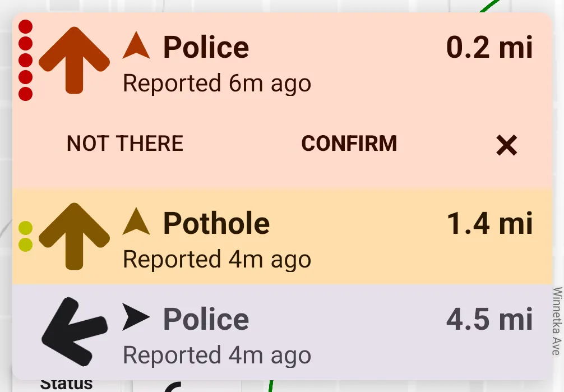Select the Police alert title at 4.5 mi
This screenshot has width=564, height=392.
(x=206, y=320)
